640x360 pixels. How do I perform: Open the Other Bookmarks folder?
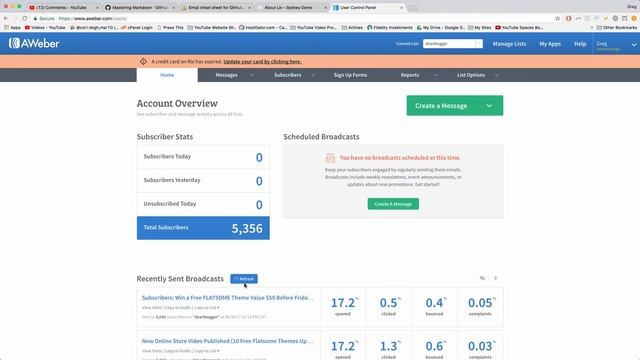[616, 27]
